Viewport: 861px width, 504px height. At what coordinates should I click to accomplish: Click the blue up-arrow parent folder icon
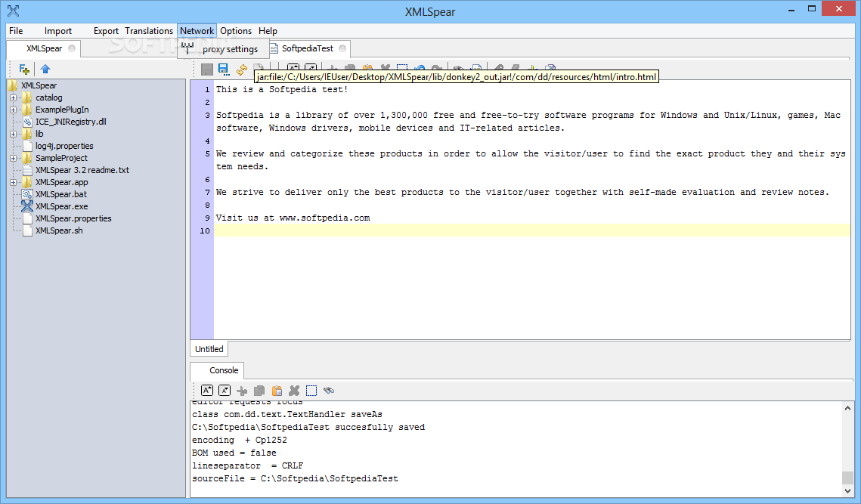click(45, 70)
